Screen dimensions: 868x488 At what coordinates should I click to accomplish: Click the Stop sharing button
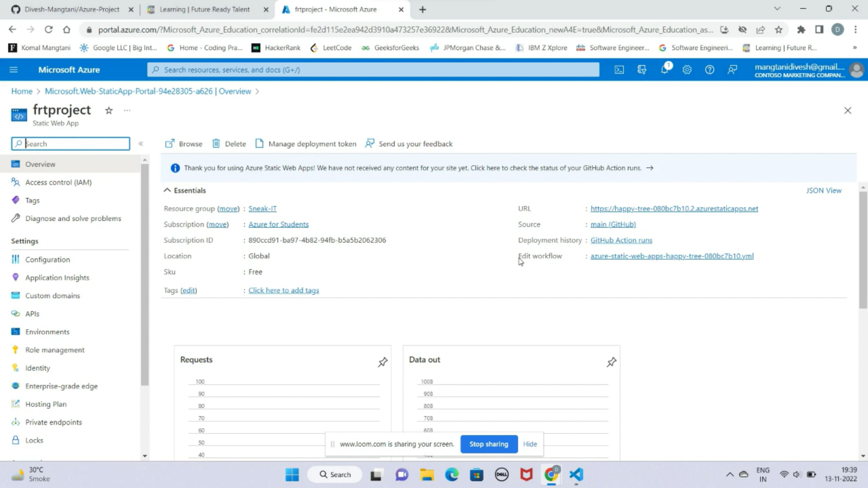pyautogui.click(x=488, y=444)
